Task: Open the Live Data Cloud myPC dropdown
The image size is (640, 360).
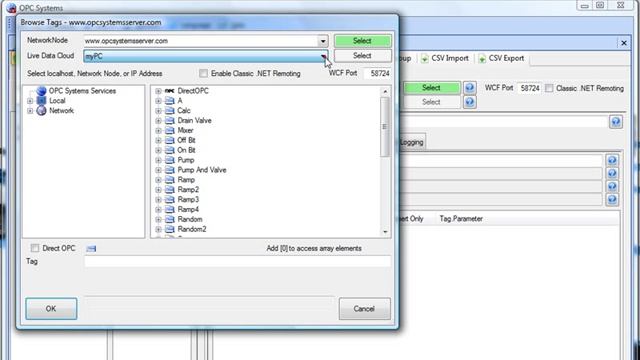Action: (324, 56)
